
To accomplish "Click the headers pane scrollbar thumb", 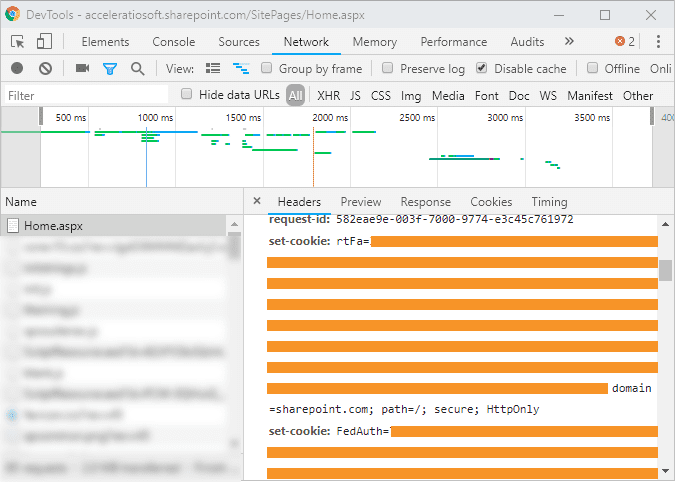I will 665,270.
